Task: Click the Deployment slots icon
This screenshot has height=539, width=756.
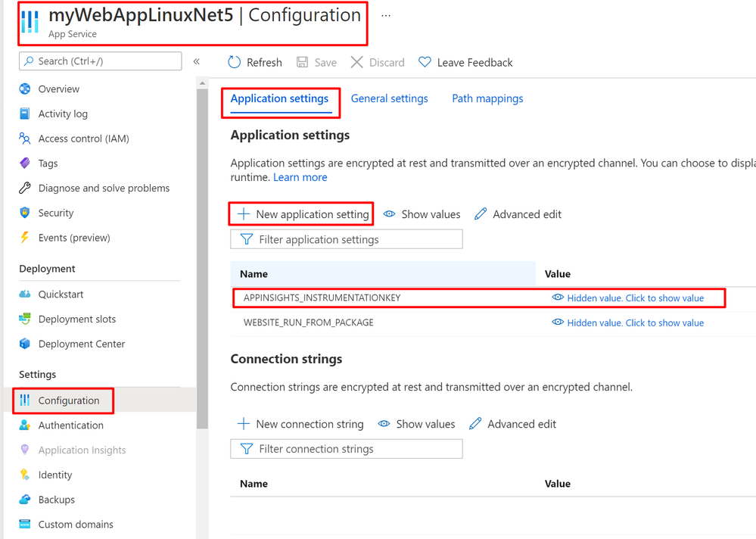Action: (24, 319)
